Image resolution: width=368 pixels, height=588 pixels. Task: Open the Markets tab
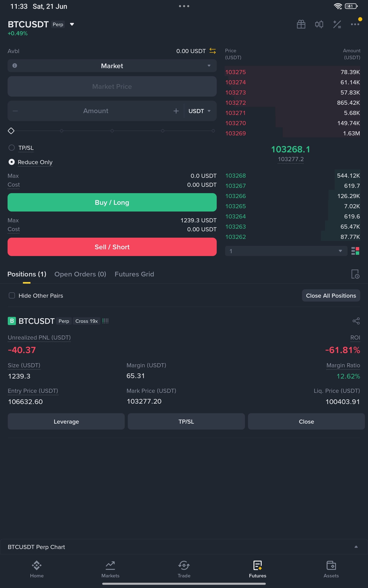click(110, 569)
